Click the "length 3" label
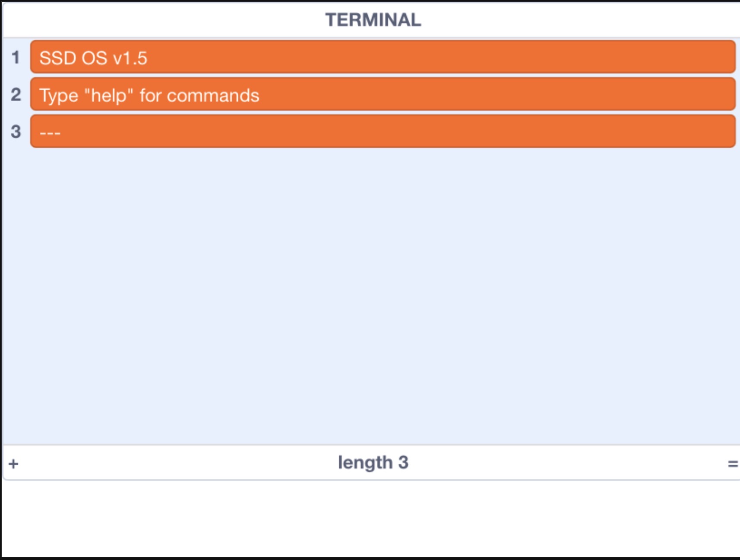 click(373, 462)
